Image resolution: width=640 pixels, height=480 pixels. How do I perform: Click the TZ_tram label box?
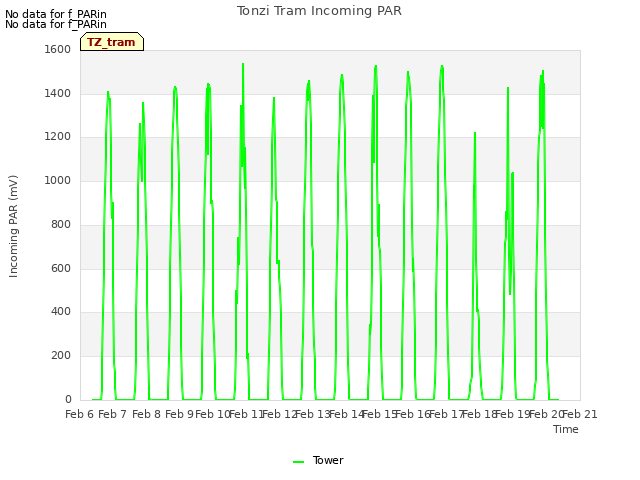(112, 42)
